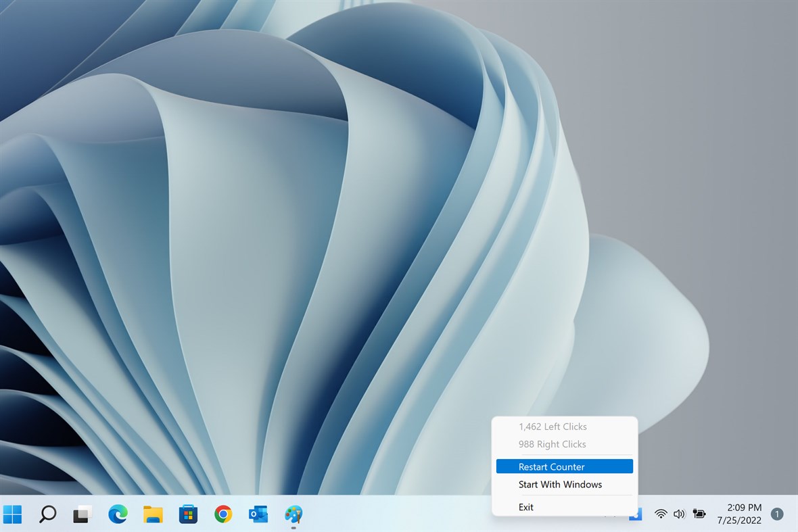This screenshot has height=532, width=798.
Task: Choose Start With Windows menu entry
Action: pos(565,484)
